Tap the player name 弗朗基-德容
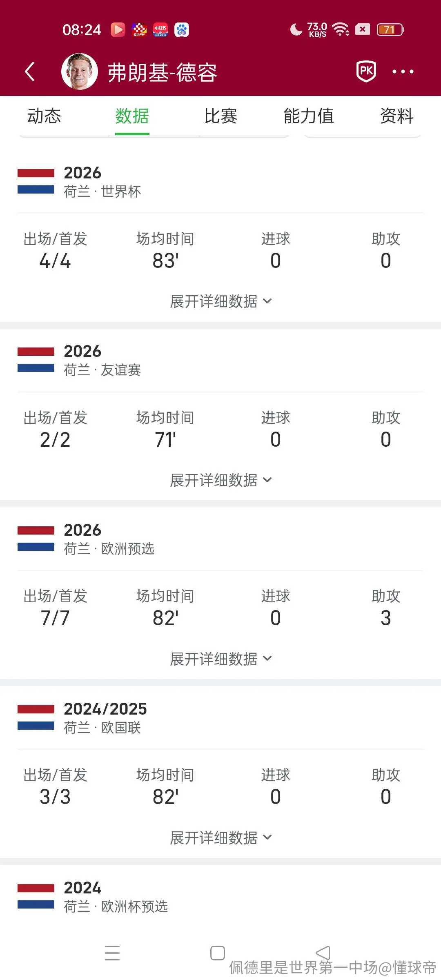Screen dimensions: 441x980 tap(162, 73)
